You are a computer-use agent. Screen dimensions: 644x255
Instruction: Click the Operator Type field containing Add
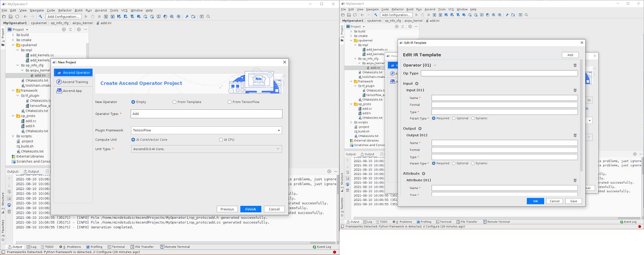click(207, 113)
